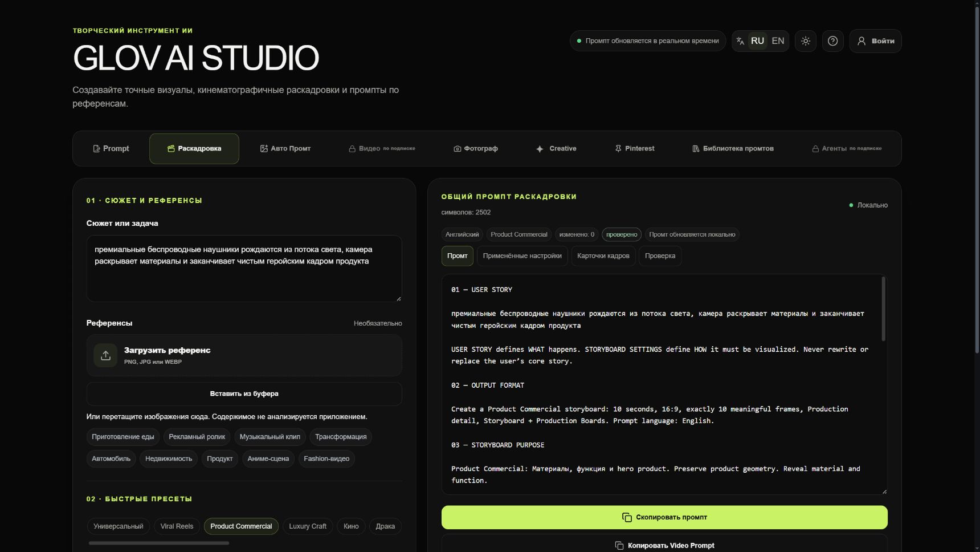Screen dimensions: 980x552
Task: Open the locked Видео tab
Action: pyautogui.click(x=382, y=149)
